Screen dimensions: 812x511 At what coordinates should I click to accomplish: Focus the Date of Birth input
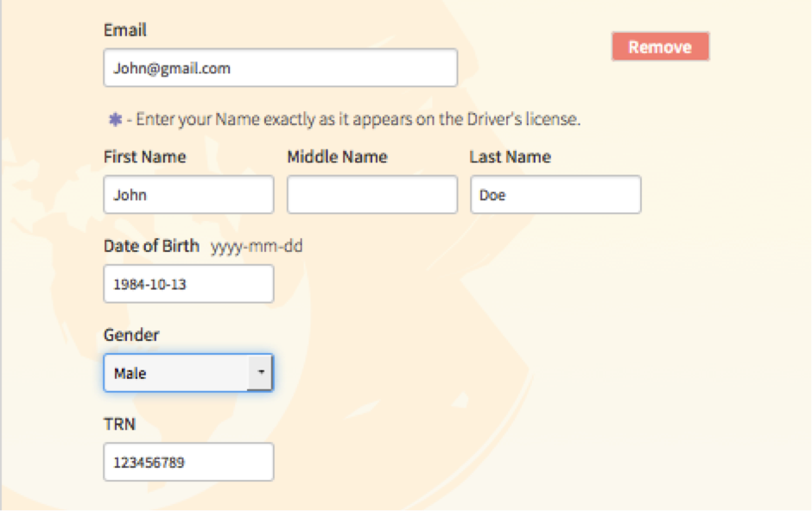[x=188, y=284]
